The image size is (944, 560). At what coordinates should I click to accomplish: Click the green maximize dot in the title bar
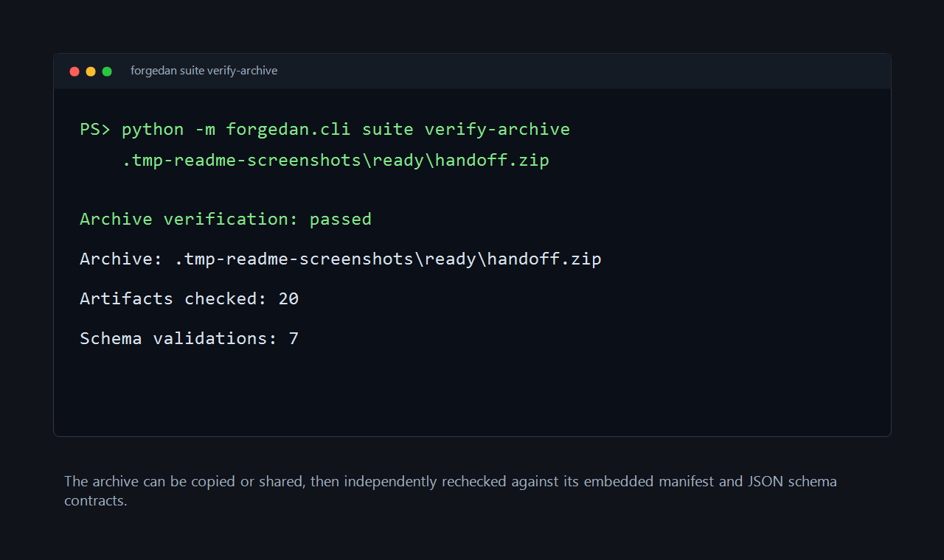click(x=107, y=71)
